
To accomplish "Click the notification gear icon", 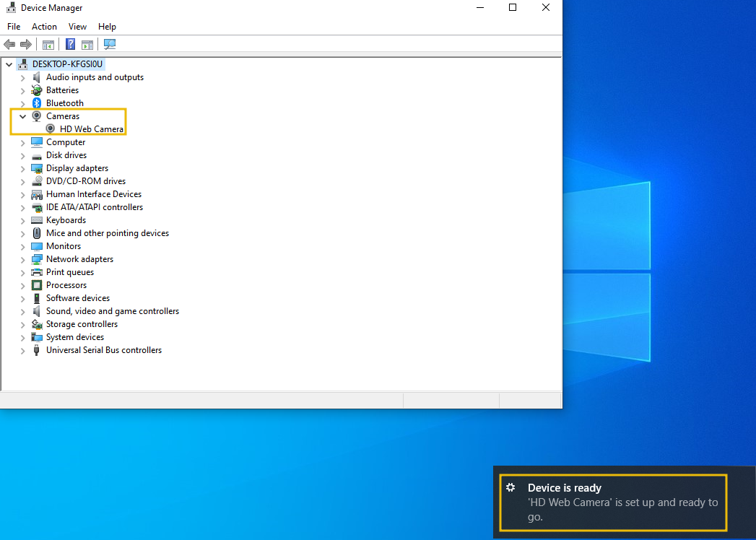I will 510,487.
